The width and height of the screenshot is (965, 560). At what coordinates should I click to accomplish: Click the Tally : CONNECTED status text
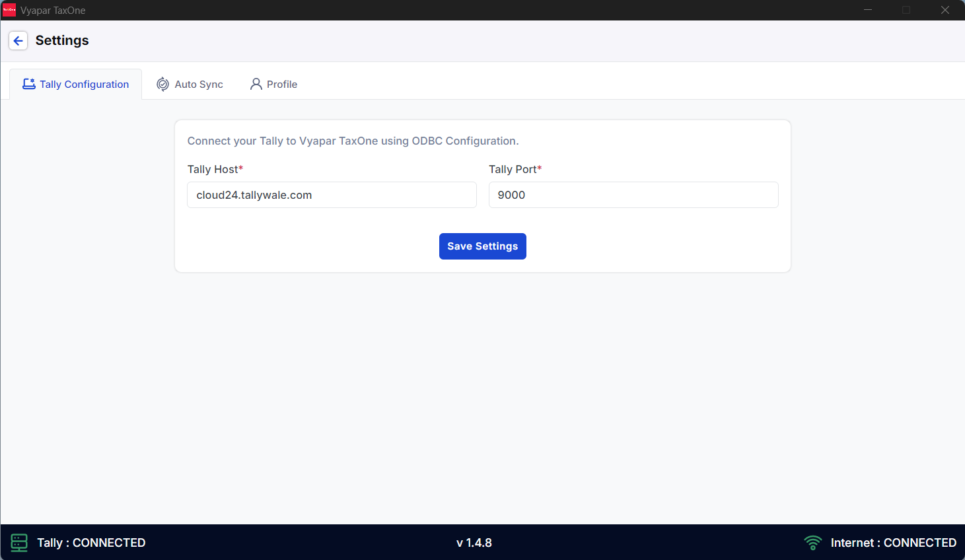[x=91, y=543]
